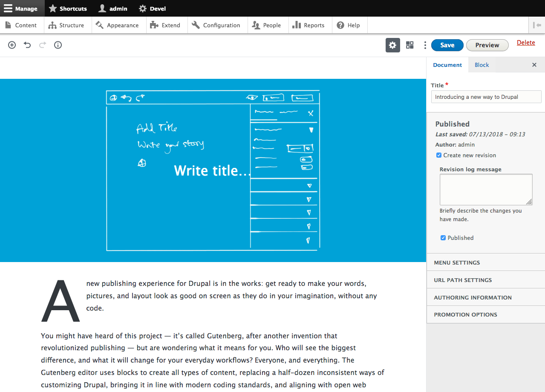Expand Authoring Information section
Screen dimensions: 545x392
pos(473,297)
